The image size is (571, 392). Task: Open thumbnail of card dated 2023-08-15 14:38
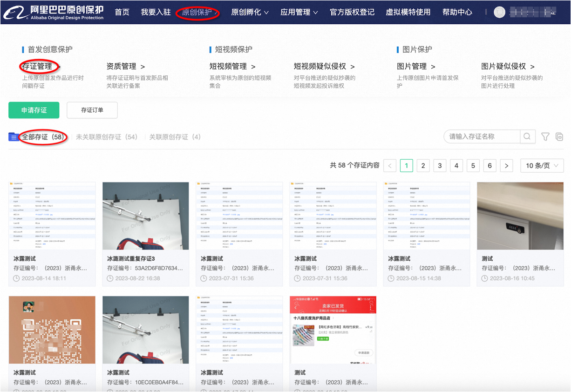pyautogui.click(x=427, y=216)
